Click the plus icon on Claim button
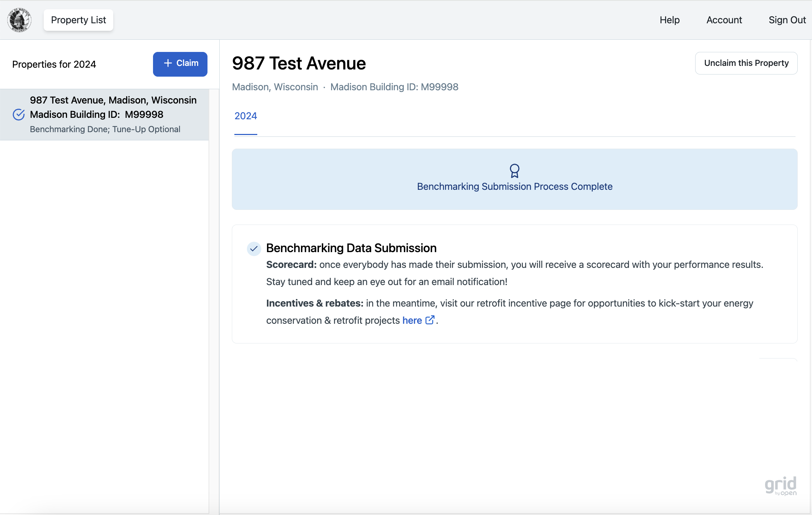Image resolution: width=812 pixels, height=515 pixels. [168, 63]
